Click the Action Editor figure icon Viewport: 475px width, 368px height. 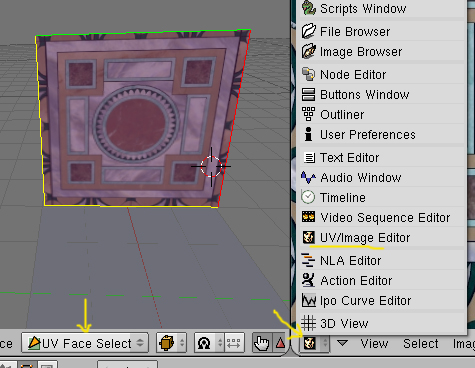pos(308,280)
